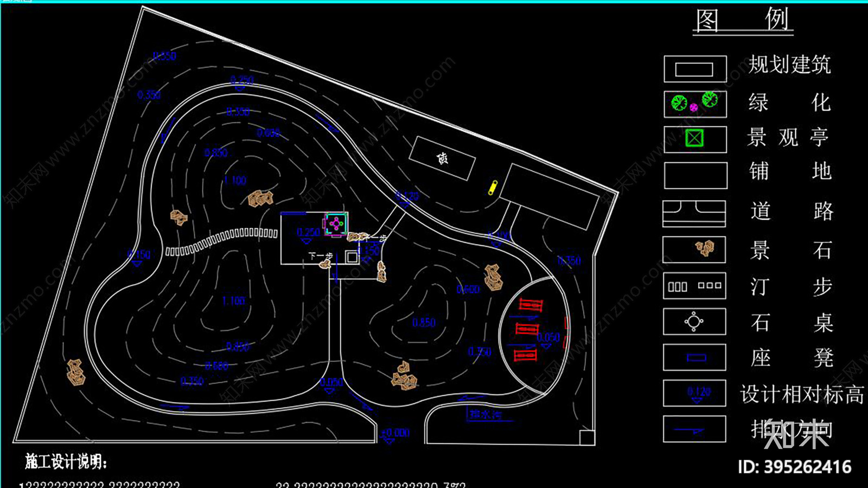
Task: Click the small square at the plan's bottom-right corner
Action: 586,437
